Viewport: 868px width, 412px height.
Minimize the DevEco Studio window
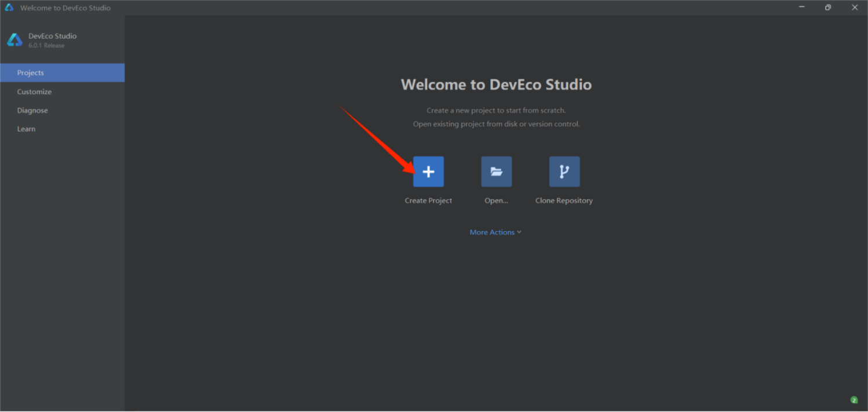[802, 8]
